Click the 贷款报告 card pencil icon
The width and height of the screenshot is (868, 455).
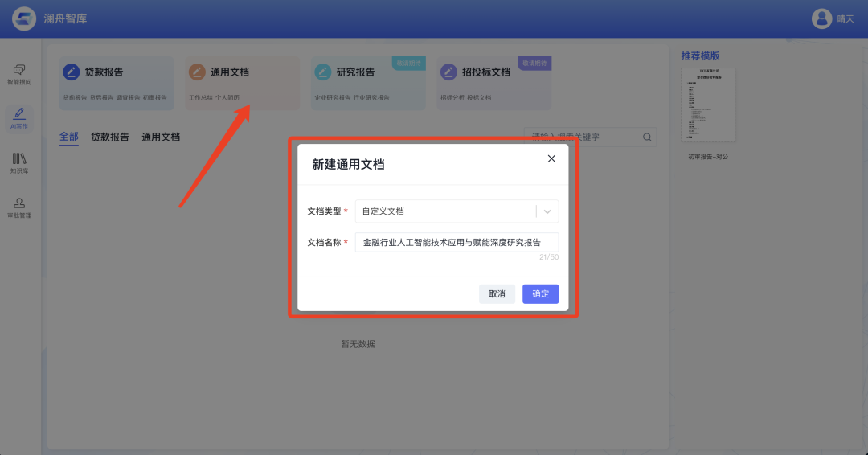[x=72, y=72]
